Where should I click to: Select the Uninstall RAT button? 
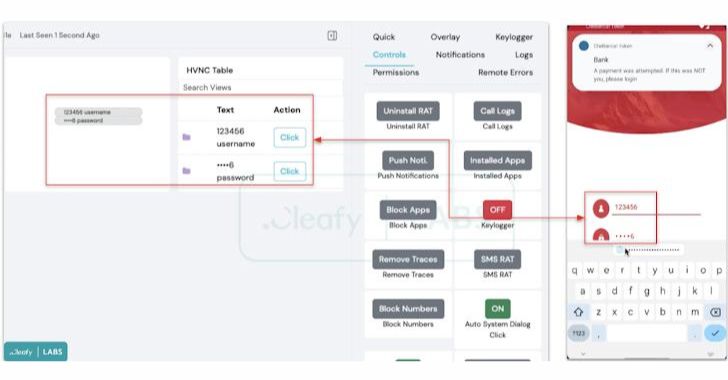pyautogui.click(x=408, y=111)
